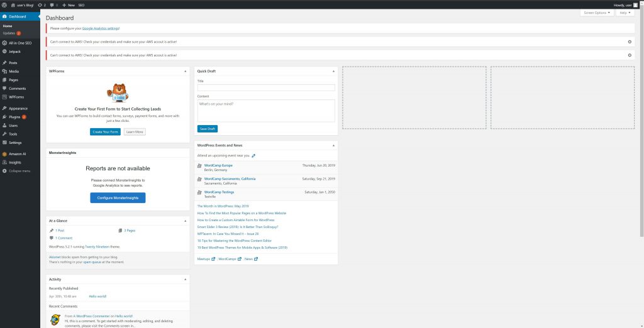Open WPForms icon in sidebar
Viewport: 644px width, 328px height.
coord(4,97)
